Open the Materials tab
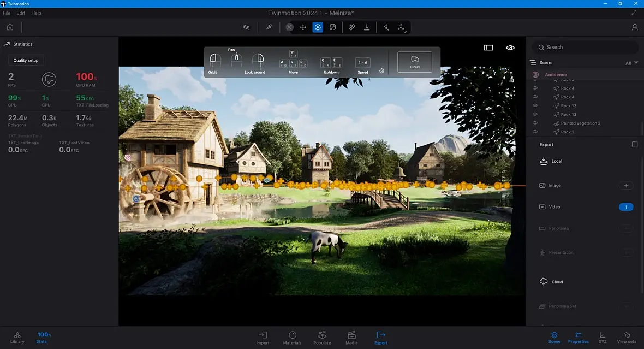The width and height of the screenshot is (644, 349). [x=292, y=338]
